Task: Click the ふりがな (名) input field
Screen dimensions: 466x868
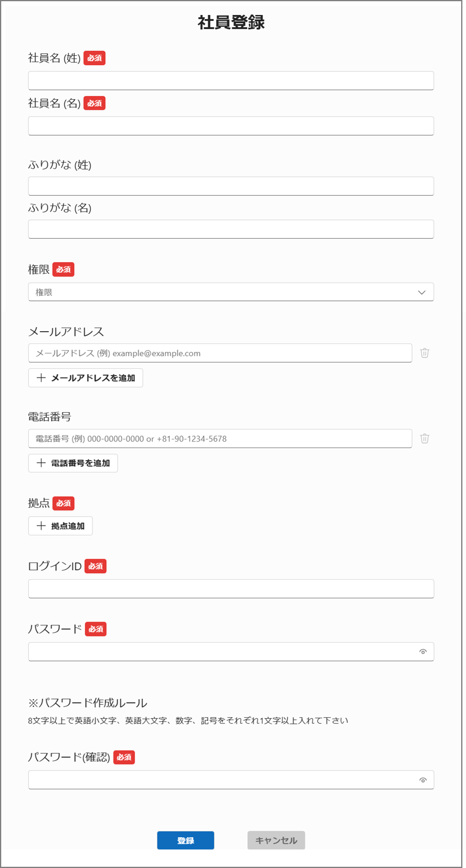Action: [231, 229]
